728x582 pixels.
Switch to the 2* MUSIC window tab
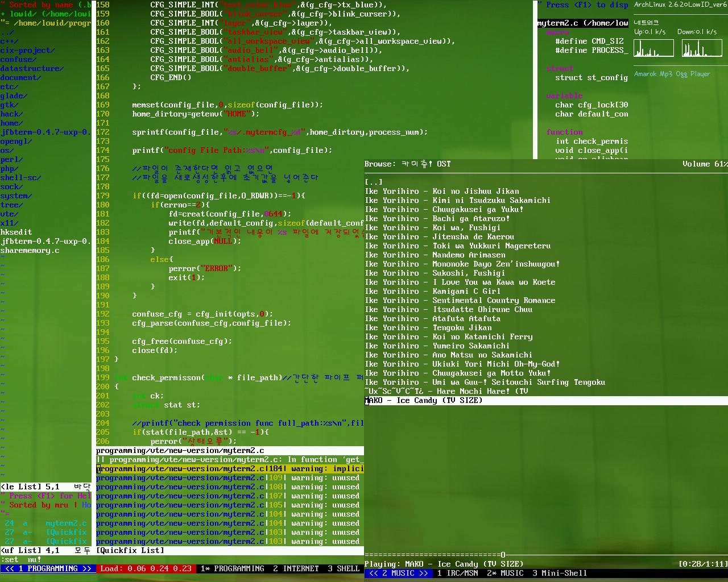tap(505, 573)
